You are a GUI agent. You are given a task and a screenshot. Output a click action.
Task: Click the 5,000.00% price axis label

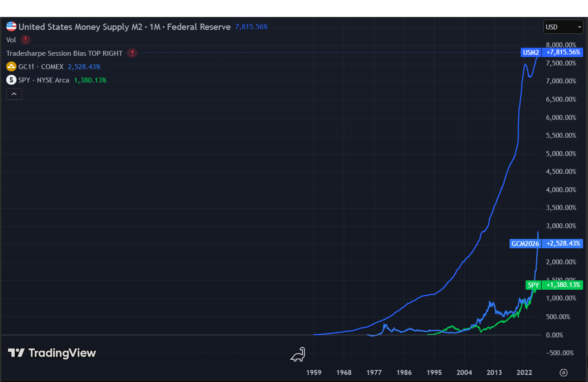coord(561,153)
